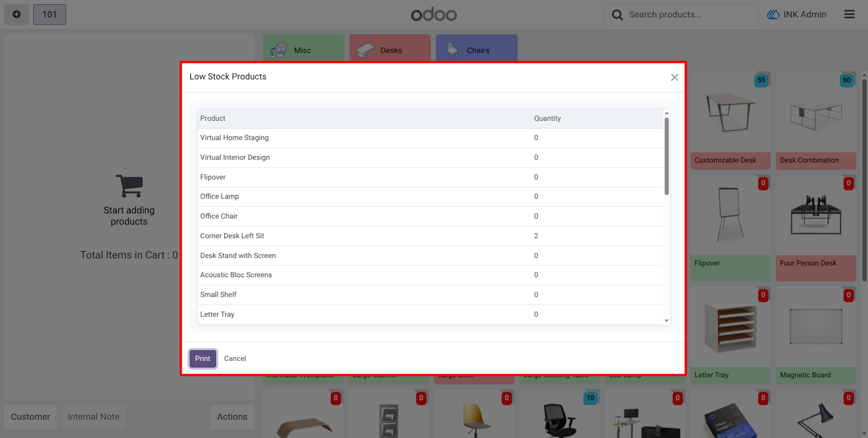Click the table scrollbar up arrow
This screenshot has width=868, height=438.
pyautogui.click(x=666, y=113)
